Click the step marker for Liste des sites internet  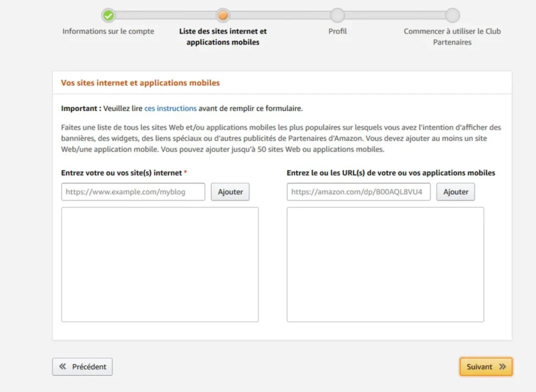[222, 16]
